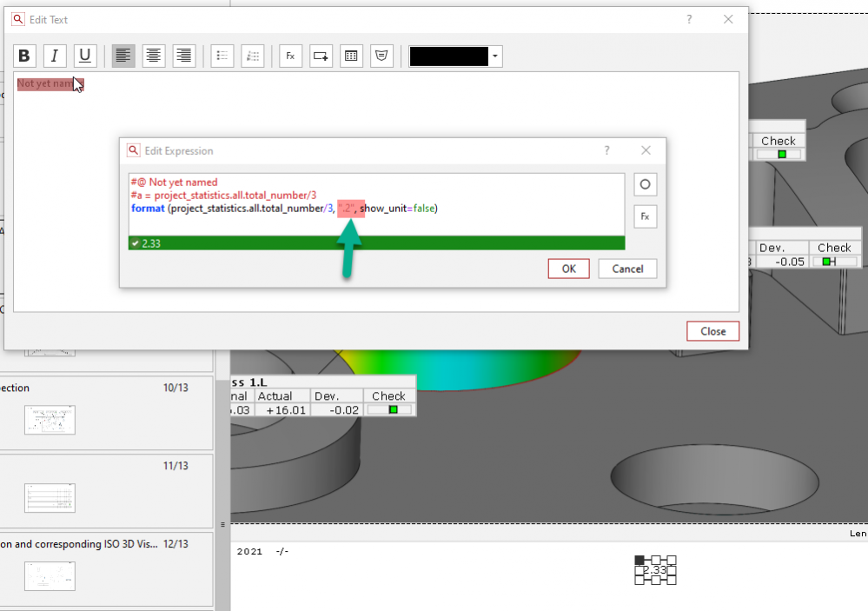Select report page thumbnail 11/13
This screenshot has height=611, width=868.
(x=50, y=498)
